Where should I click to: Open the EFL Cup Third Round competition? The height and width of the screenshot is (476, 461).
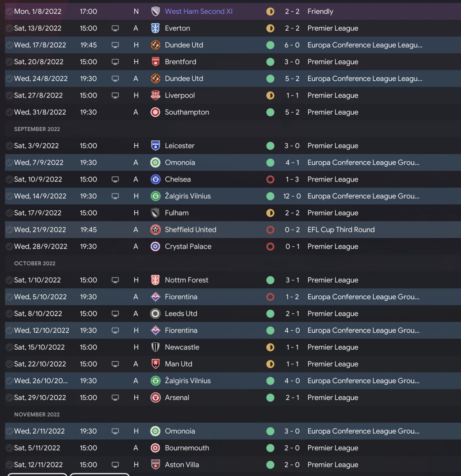point(341,230)
